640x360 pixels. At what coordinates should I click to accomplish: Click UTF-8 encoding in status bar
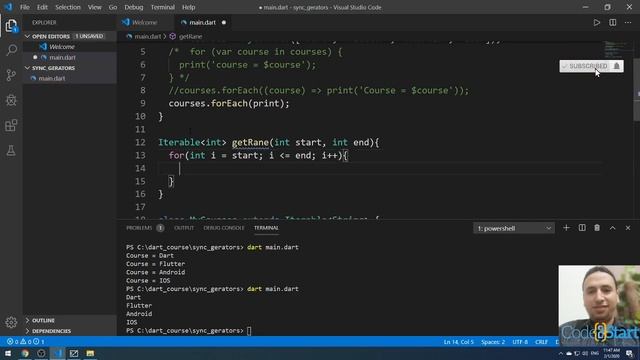tap(520, 342)
